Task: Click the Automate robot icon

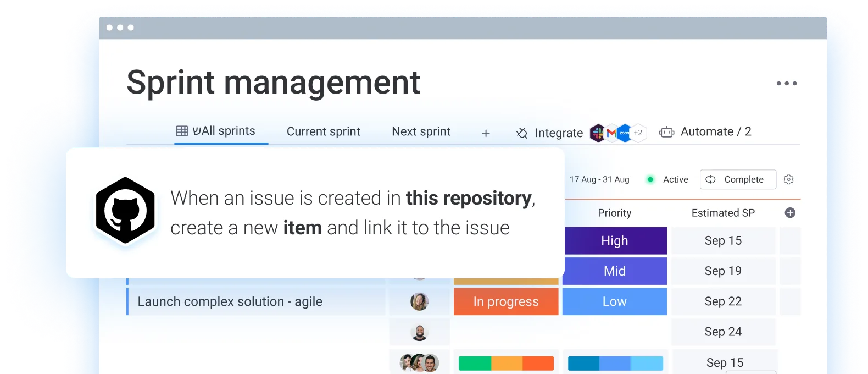Action: pyautogui.click(x=666, y=132)
